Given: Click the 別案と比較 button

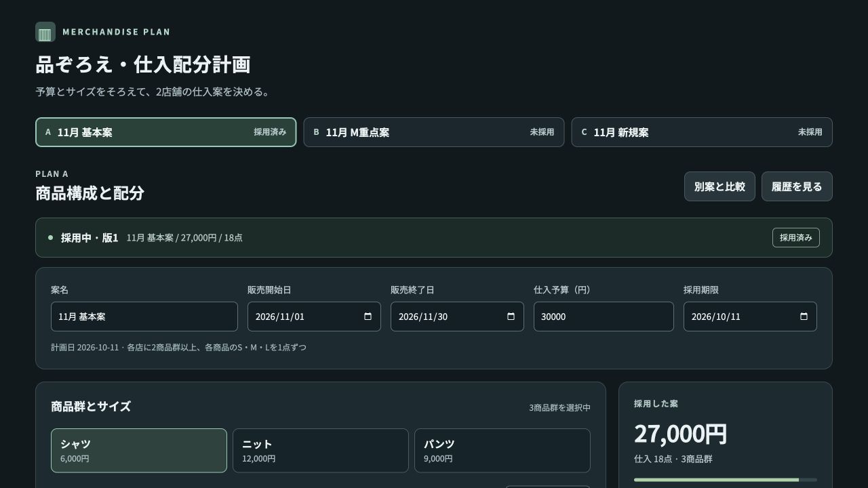Looking at the screenshot, I should (x=719, y=186).
